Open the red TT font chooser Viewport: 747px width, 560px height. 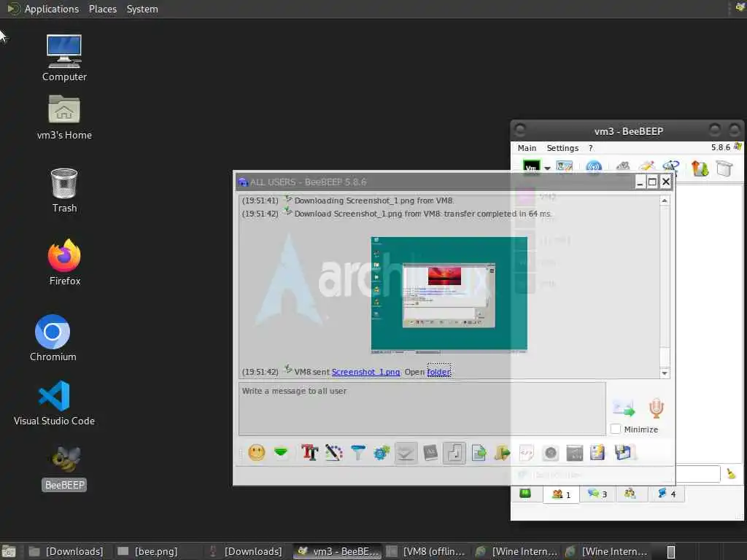[x=309, y=452]
